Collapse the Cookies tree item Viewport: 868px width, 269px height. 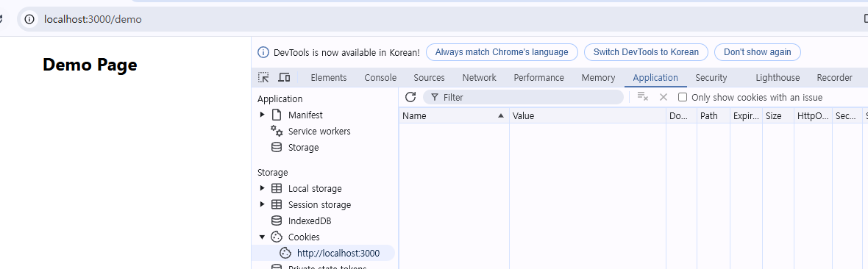click(x=263, y=237)
